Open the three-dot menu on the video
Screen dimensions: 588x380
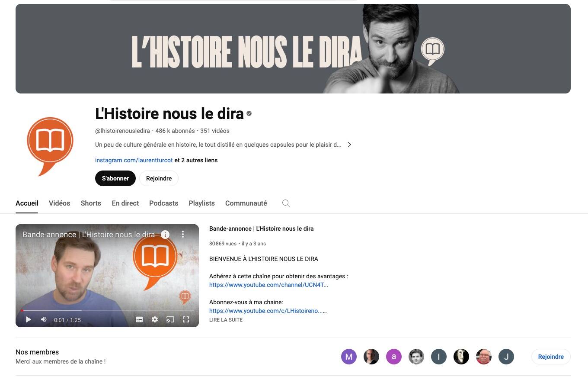click(182, 234)
